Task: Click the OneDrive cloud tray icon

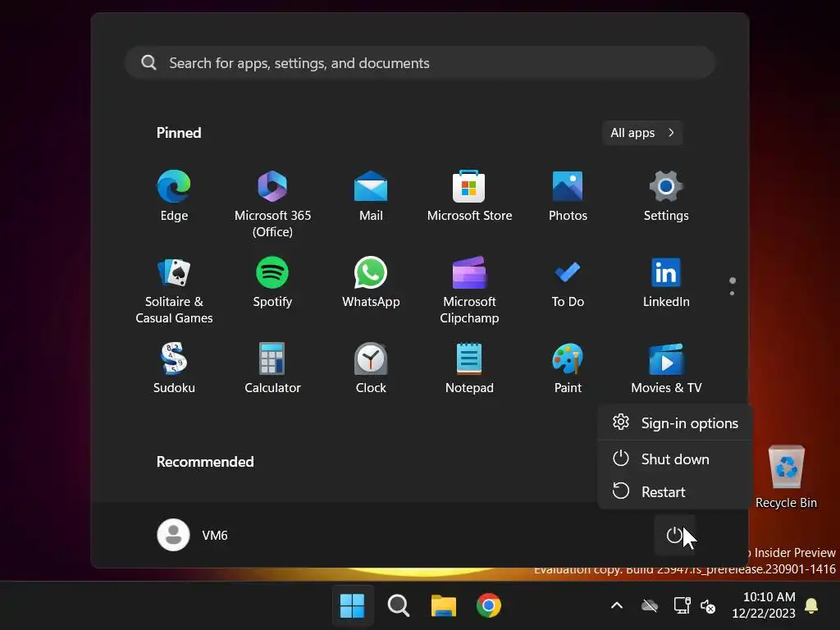Action: pyautogui.click(x=650, y=606)
